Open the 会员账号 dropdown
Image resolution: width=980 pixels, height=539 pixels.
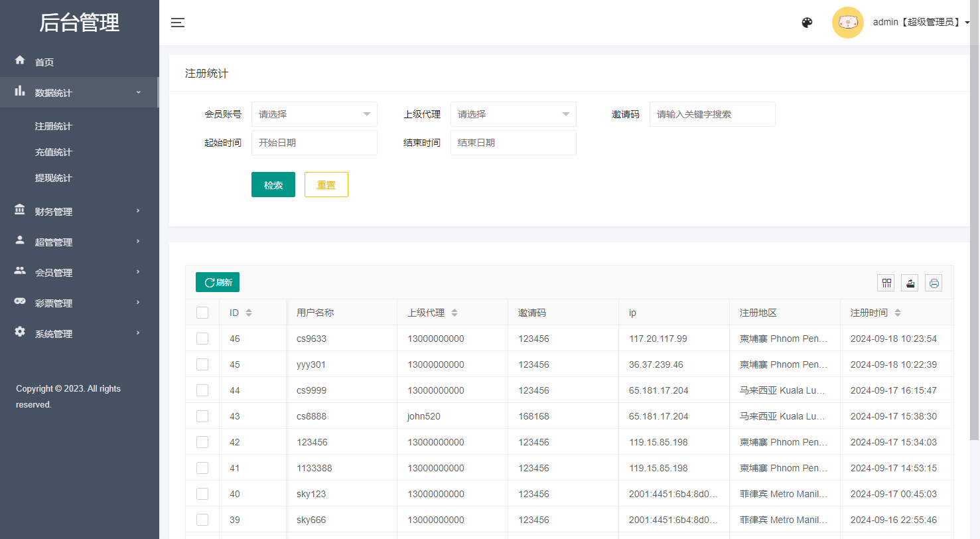pyautogui.click(x=314, y=114)
